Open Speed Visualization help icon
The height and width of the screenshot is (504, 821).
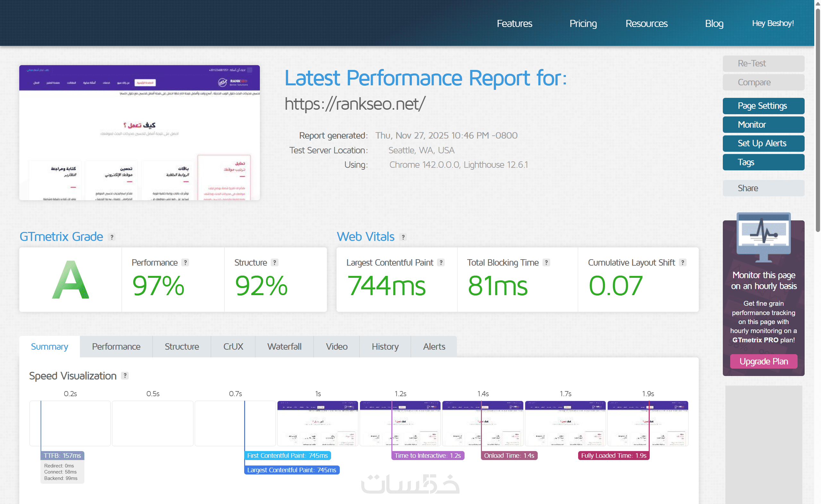[125, 376]
